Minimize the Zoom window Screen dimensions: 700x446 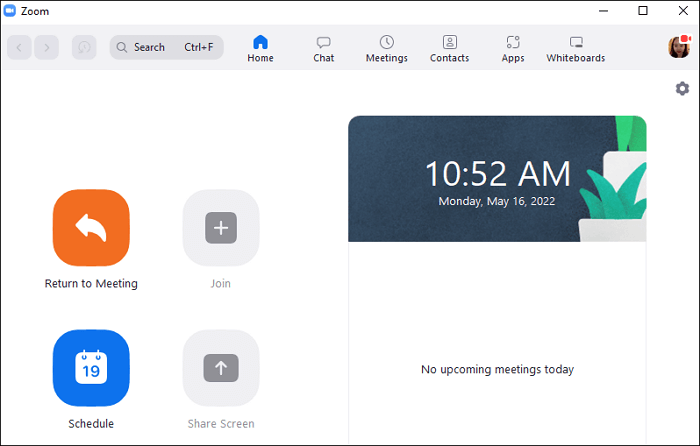pos(604,11)
